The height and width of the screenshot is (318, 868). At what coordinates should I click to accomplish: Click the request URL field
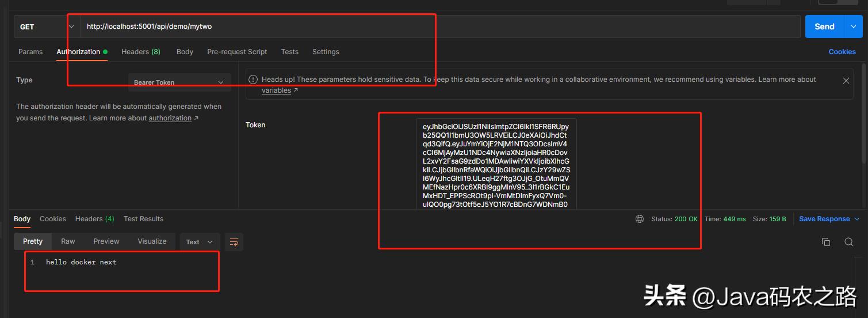click(440, 26)
